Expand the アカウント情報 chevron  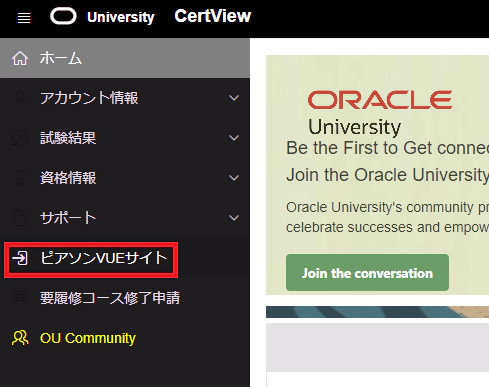point(234,98)
